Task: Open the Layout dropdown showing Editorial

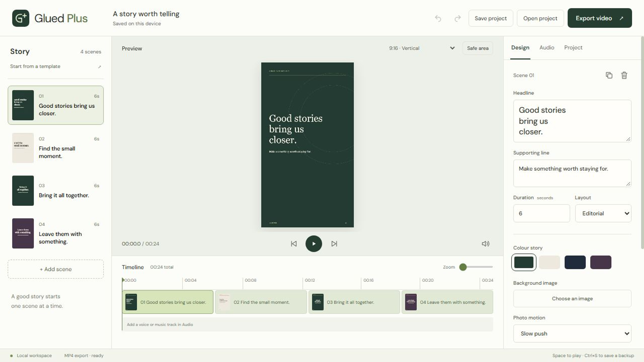Action: [x=603, y=213]
